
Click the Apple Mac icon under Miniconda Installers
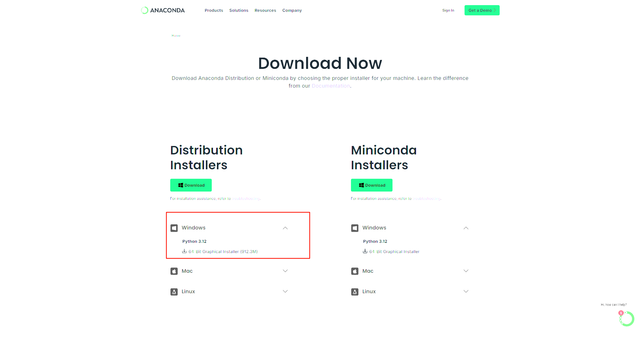pos(355,271)
